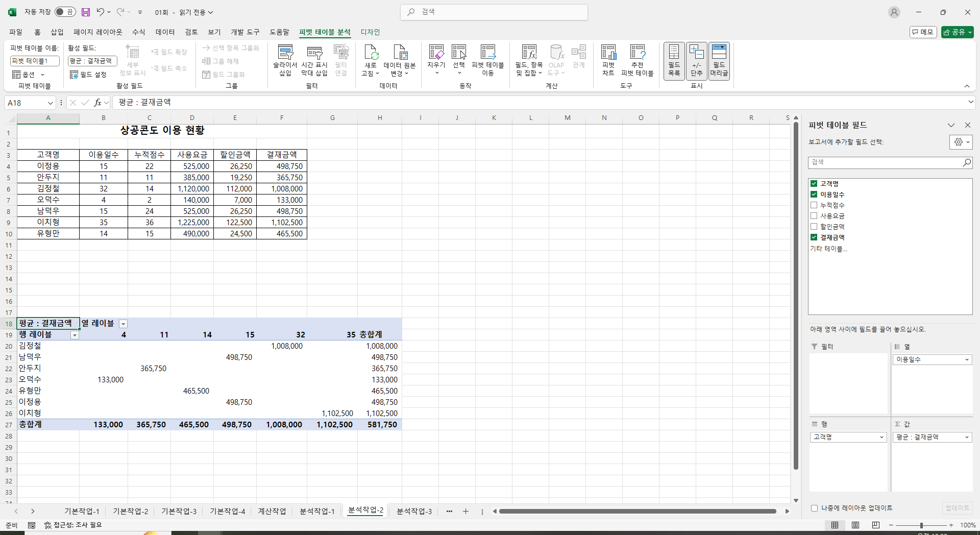This screenshot has width=980, height=535.
Task: Enable the defer layout update checkbox
Action: point(814,508)
